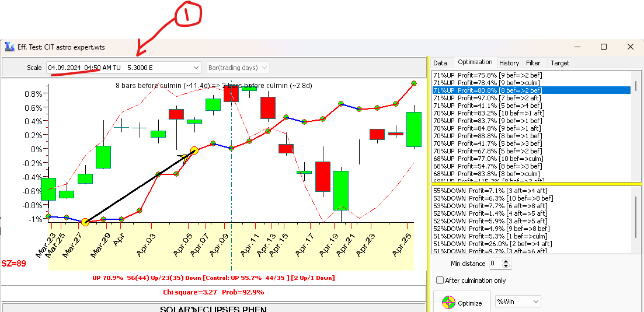Image resolution: width=644 pixels, height=312 pixels.
Task: Open the Bar(trading days) dropdown
Action: click(265, 67)
